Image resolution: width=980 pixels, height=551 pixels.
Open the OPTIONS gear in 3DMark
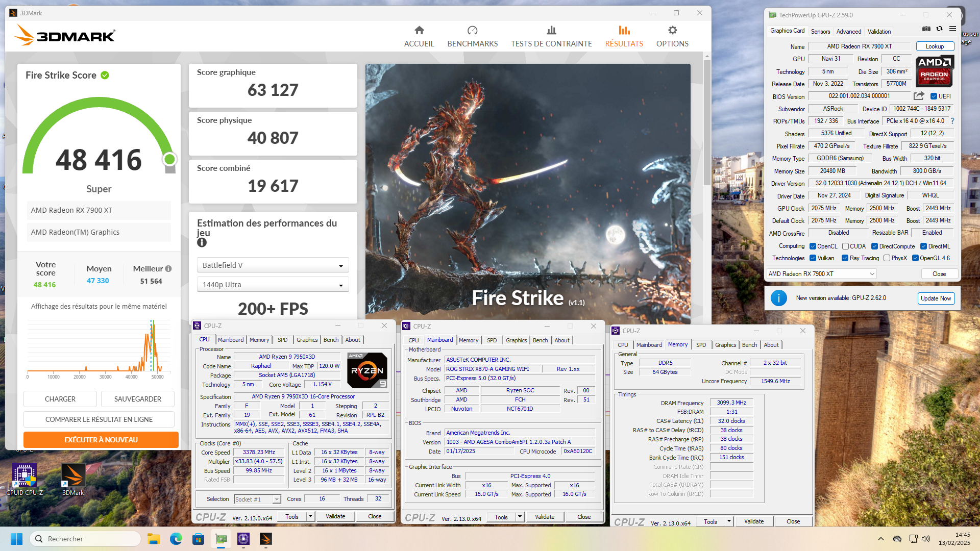pos(672,30)
